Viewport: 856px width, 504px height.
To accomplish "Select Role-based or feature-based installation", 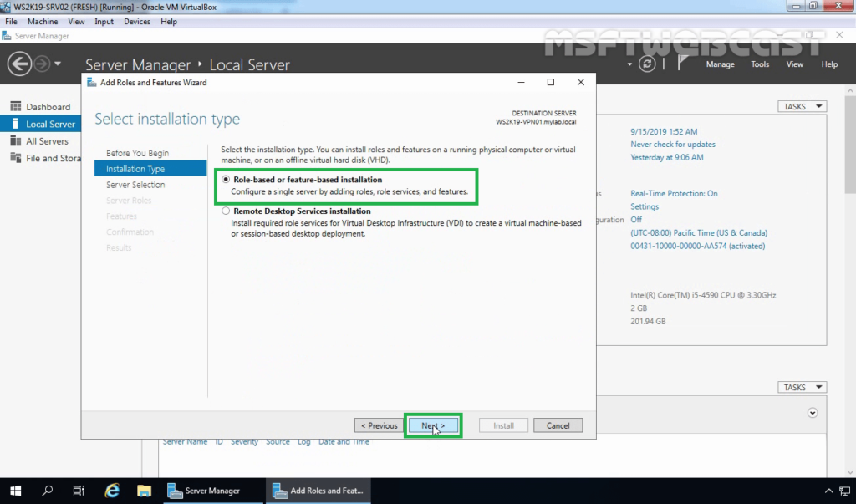I will tap(226, 180).
